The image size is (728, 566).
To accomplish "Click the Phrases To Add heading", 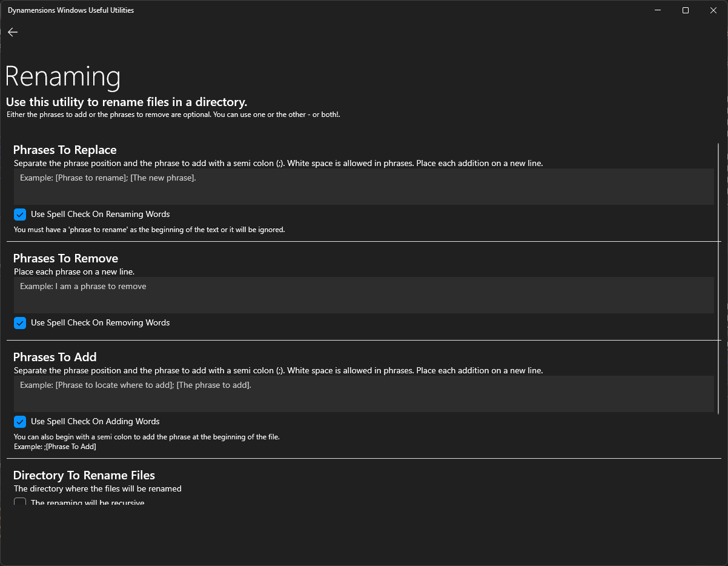I will click(x=55, y=357).
